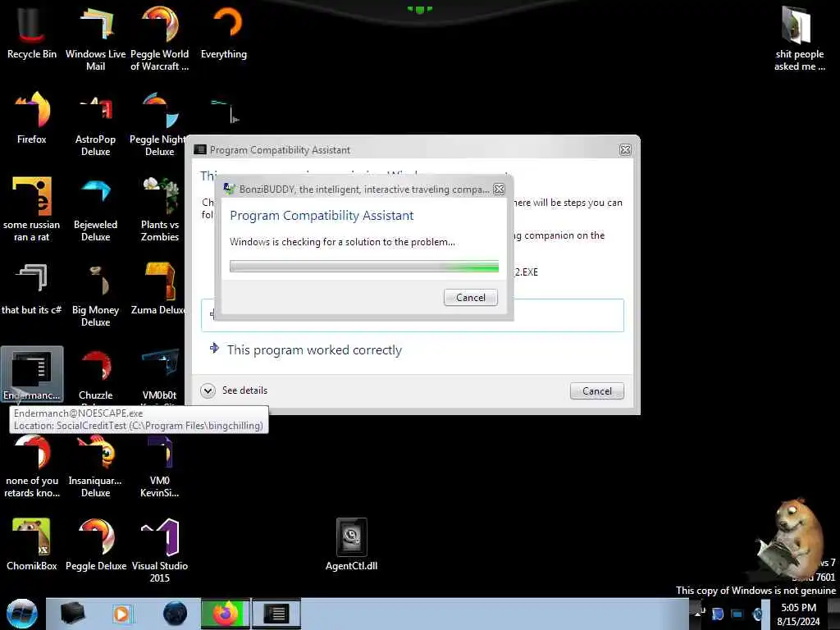
Task: Select the Insaniquarium Deluxe icon
Action: (x=95, y=466)
